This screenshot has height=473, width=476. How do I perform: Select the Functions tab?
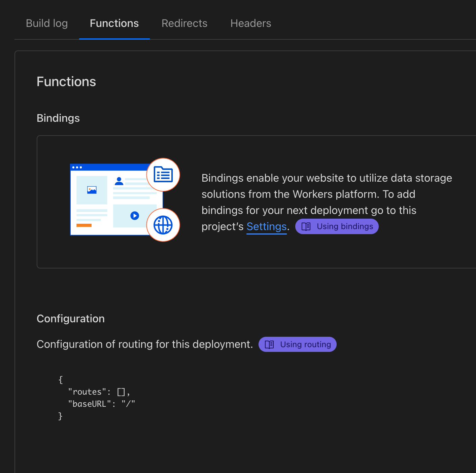coord(114,23)
